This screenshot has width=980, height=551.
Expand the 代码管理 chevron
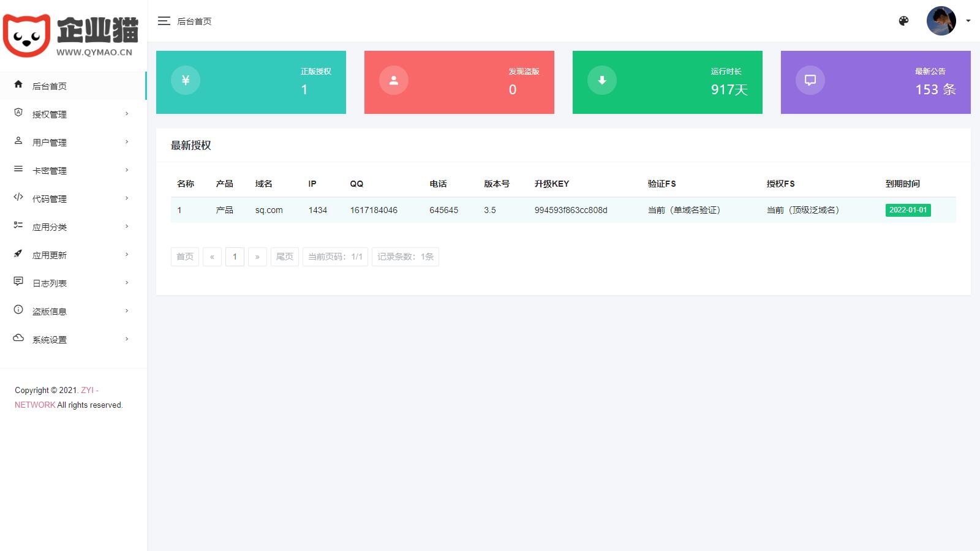tap(127, 198)
